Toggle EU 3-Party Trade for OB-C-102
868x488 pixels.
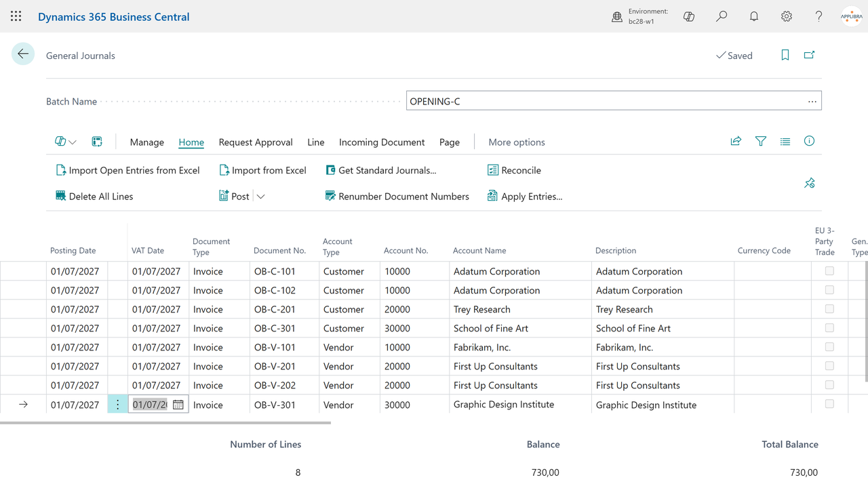(829, 290)
